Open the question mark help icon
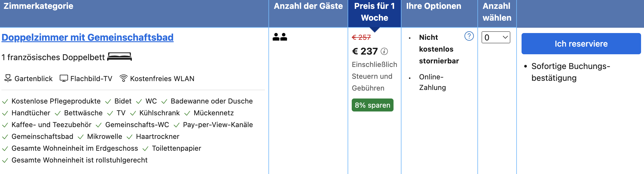 (x=469, y=36)
